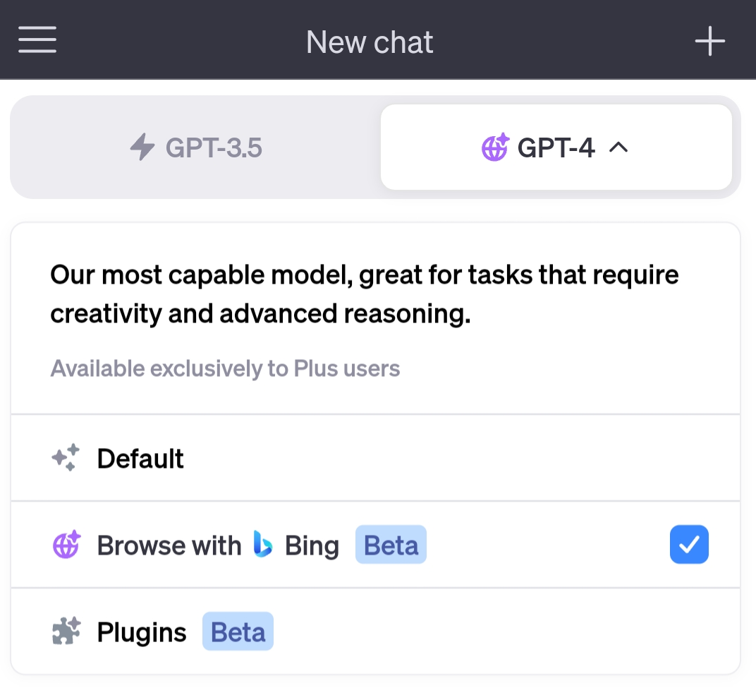
Task: Select Browse with Bing option row
Action: (375, 545)
